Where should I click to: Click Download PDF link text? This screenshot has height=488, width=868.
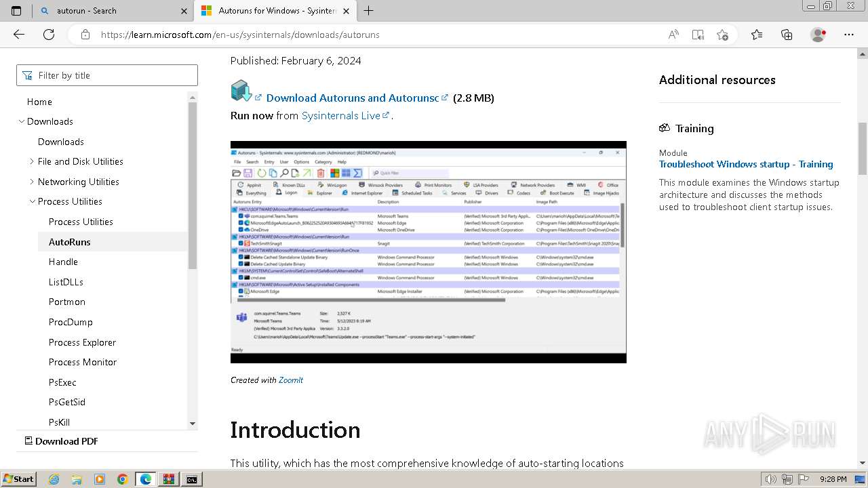(66, 441)
